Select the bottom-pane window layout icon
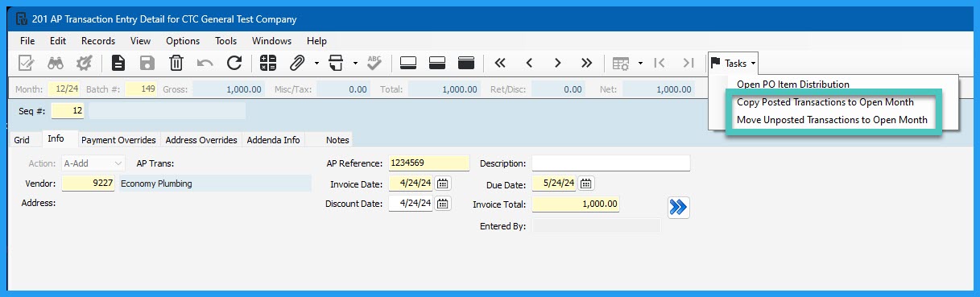The height and width of the screenshot is (297, 980). pos(407,63)
